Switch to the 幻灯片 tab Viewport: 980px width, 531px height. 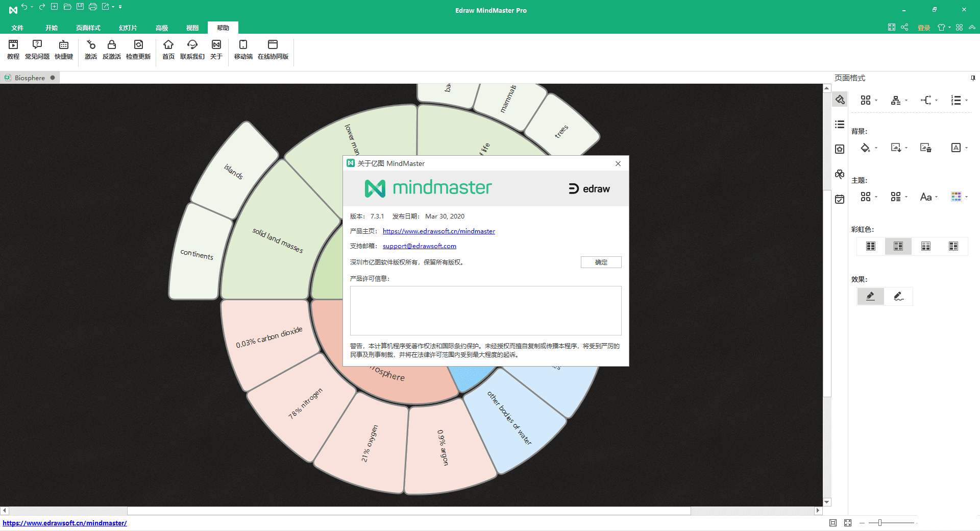(128, 28)
